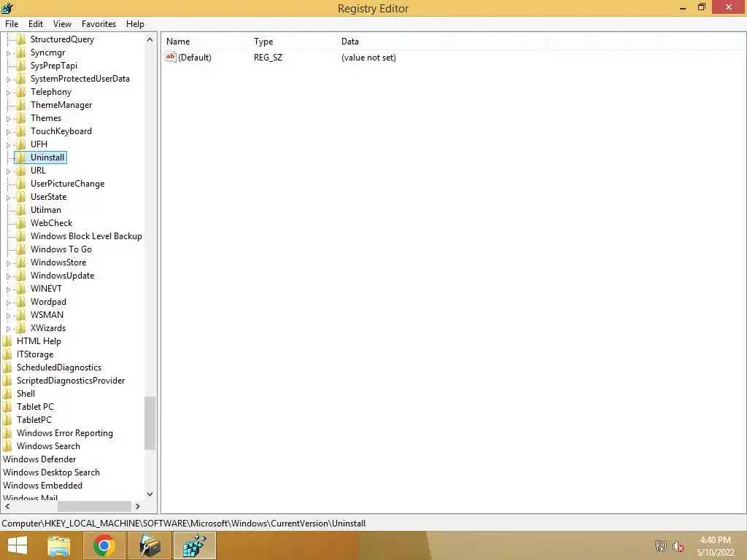
Task: Click the tree scroll down arrow
Action: [x=150, y=494]
